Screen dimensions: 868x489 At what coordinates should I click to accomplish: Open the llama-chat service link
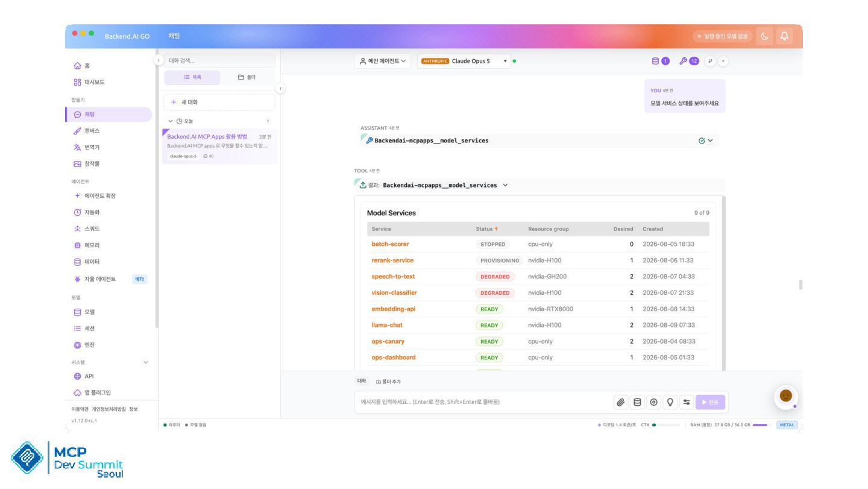(387, 326)
